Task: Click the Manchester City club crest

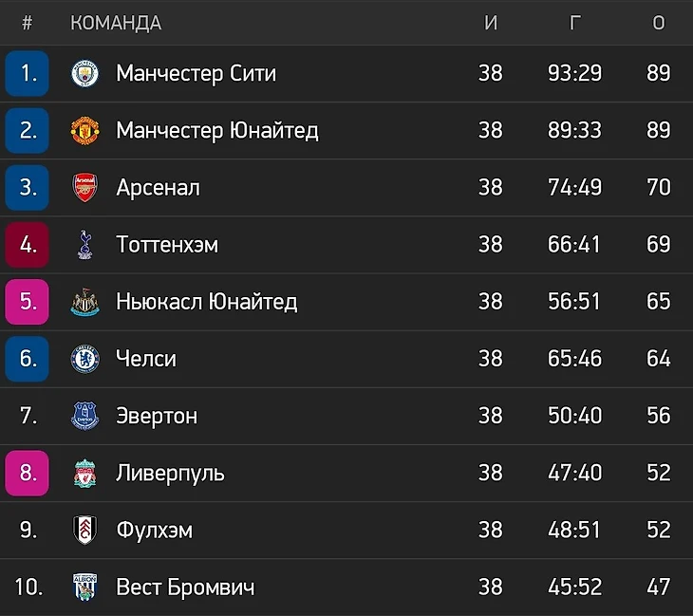Action: point(85,73)
